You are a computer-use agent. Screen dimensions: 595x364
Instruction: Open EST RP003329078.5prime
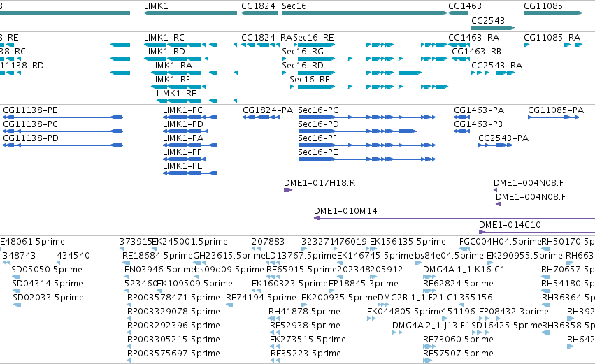pyautogui.click(x=129, y=319)
